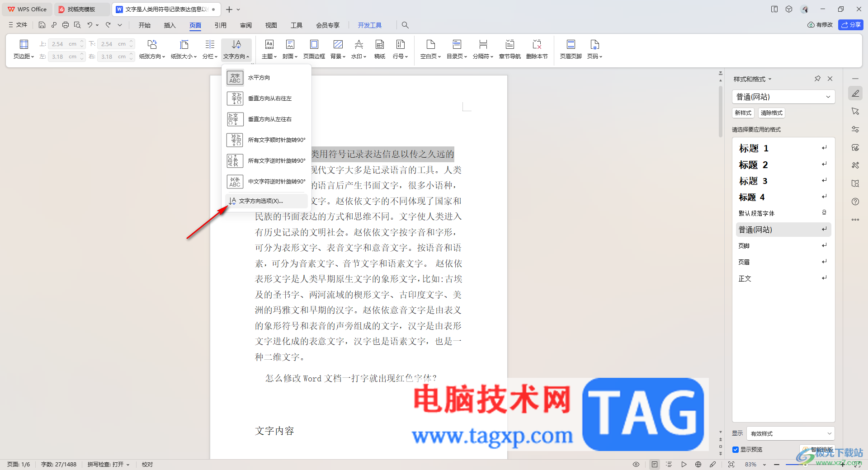This screenshot has width=868, height=470.
Task: Open Text Direction Options dialog
Action: [x=267, y=201]
